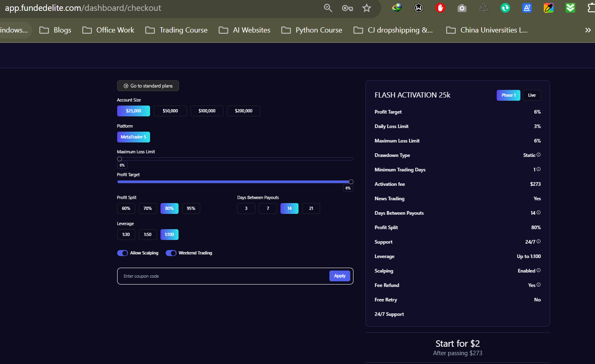
Task: Open the Trading Course bookmark folder
Action: [x=177, y=30]
